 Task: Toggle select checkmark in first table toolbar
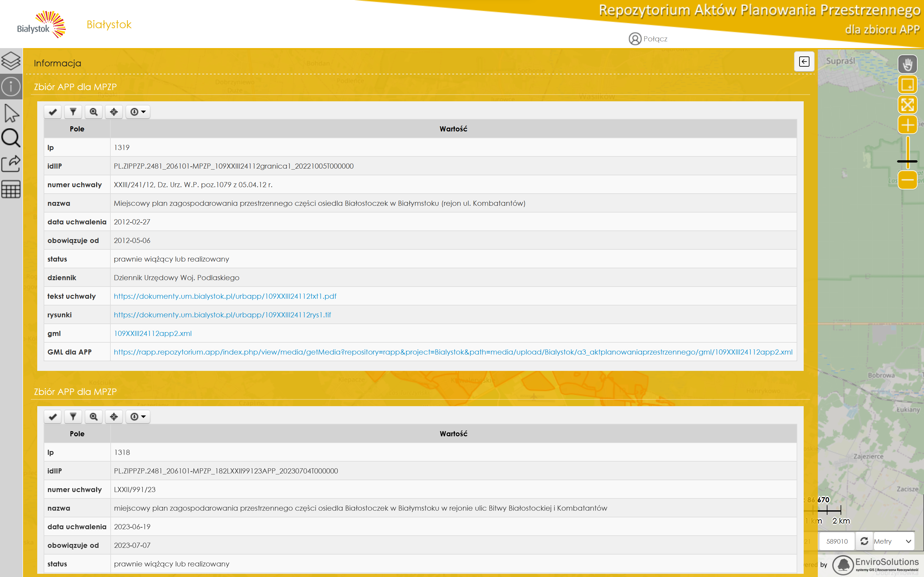click(x=53, y=112)
